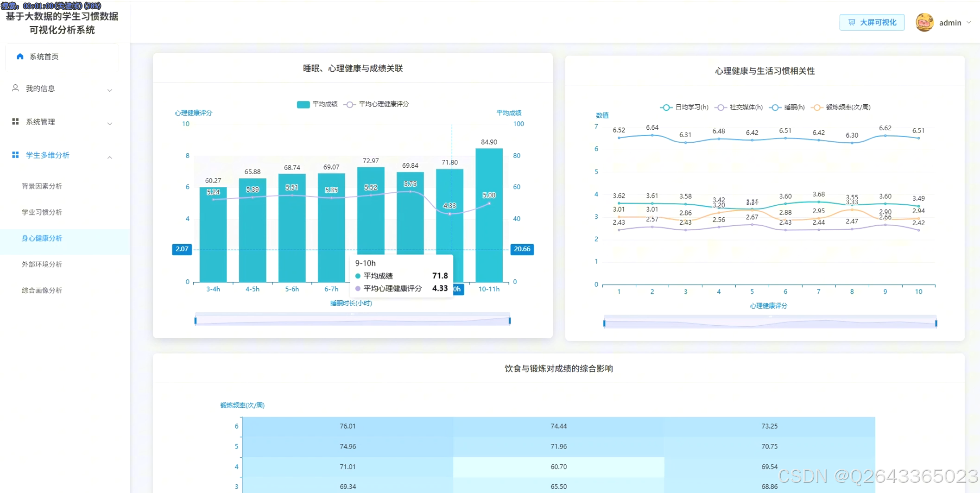Screen dimensions: 980x493
Task: Open the 系统首页 home menu item
Action: coord(62,57)
